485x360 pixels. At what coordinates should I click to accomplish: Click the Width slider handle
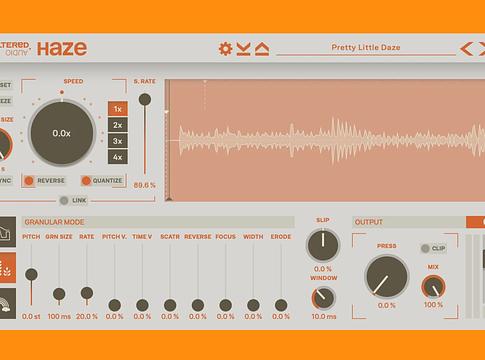pos(253,305)
